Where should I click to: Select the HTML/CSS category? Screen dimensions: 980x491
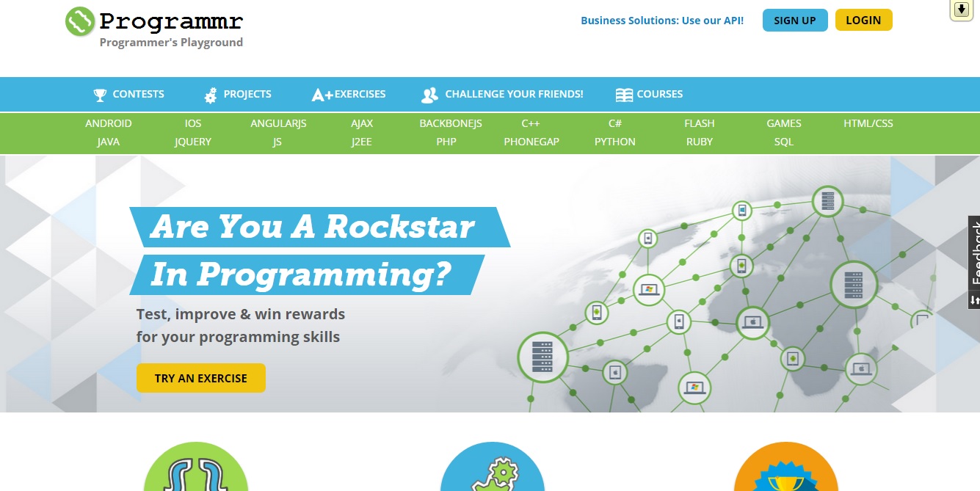[x=868, y=123]
